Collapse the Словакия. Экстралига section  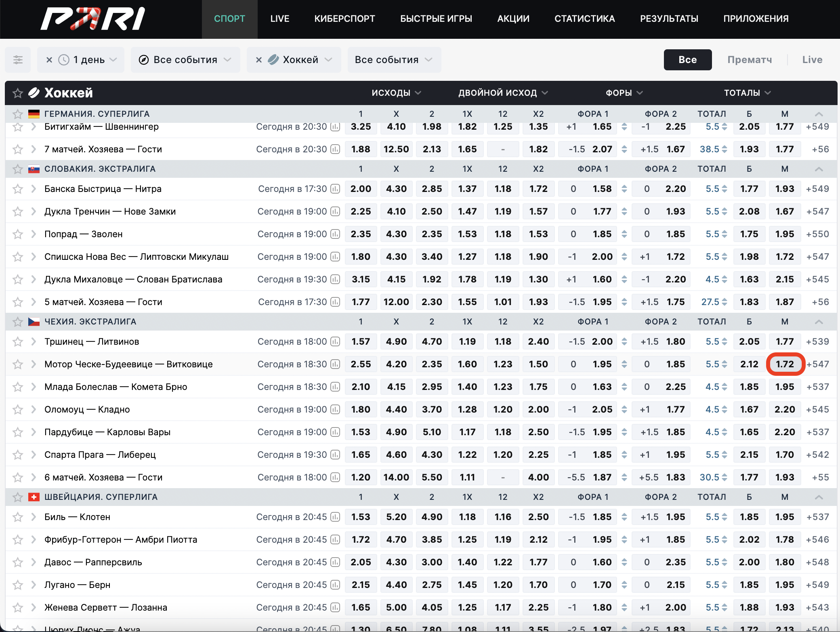click(819, 169)
